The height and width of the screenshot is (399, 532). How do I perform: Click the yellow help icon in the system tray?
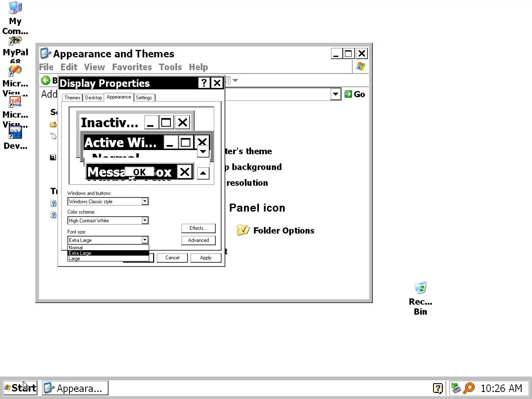[x=438, y=388]
